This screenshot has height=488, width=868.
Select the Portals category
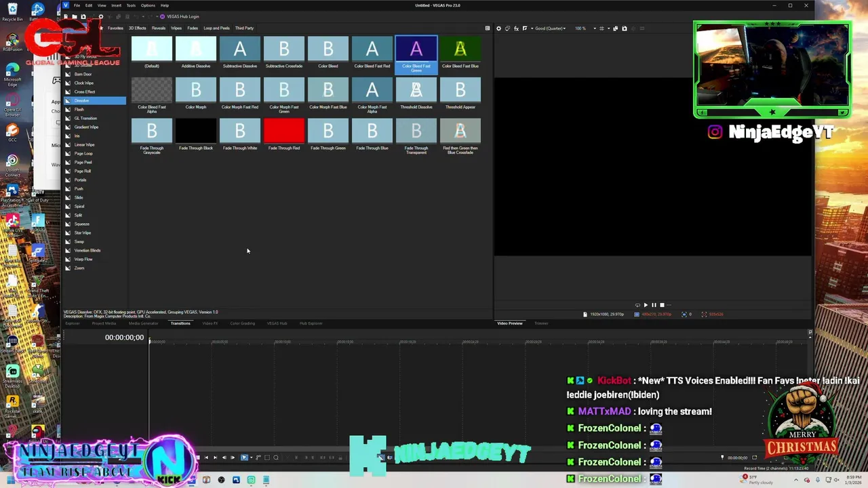pyautogui.click(x=80, y=180)
